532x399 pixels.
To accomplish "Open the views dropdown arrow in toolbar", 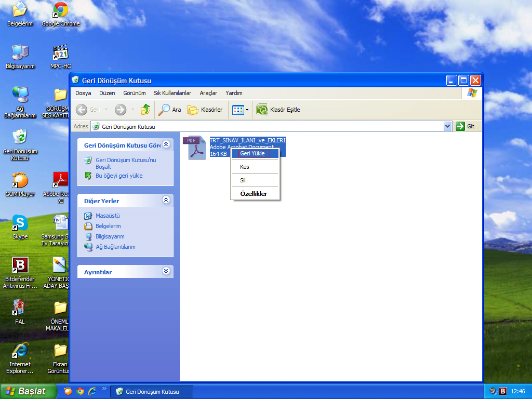I will pyautogui.click(x=247, y=110).
